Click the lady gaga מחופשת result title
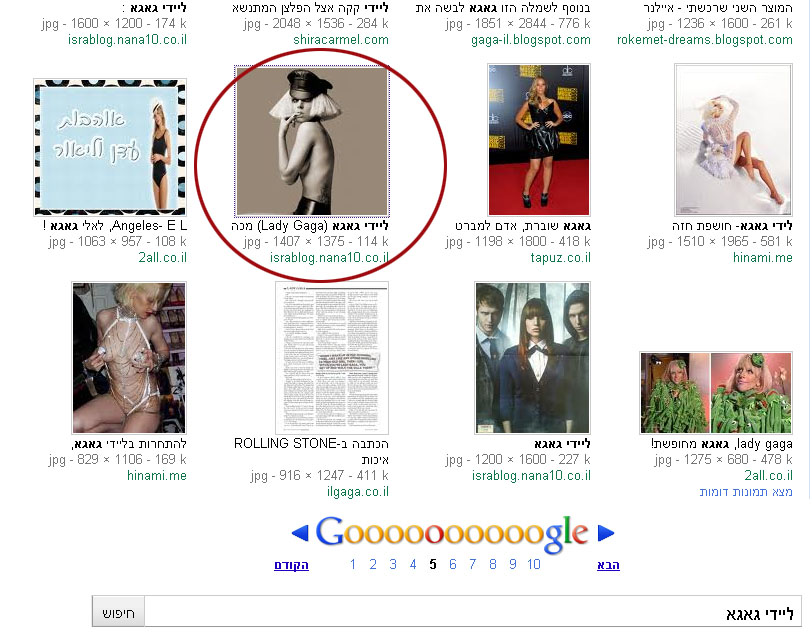The image size is (812, 634). [x=722, y=444]
